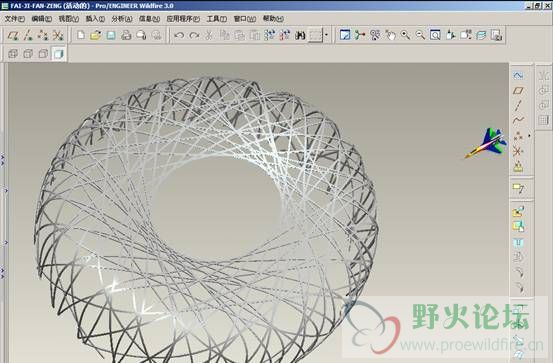Refit model to screen icon
This screenshot has width=553, height=363.
[435, 35]
